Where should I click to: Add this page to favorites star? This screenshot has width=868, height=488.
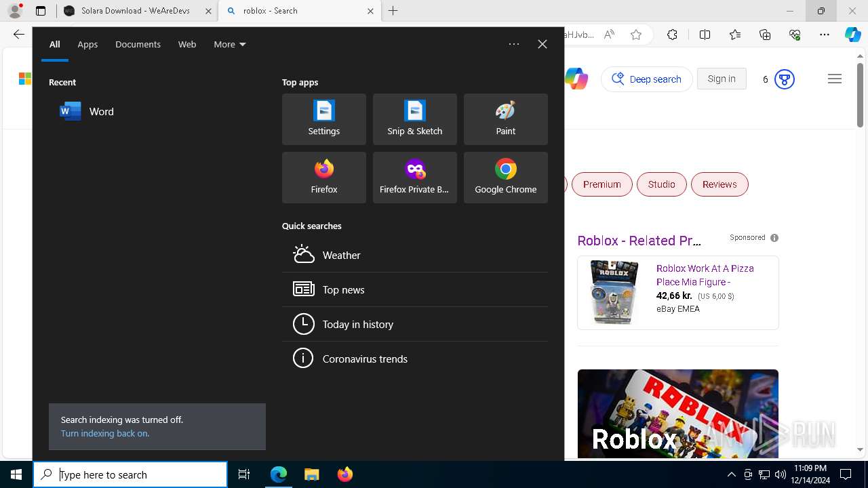[636, 35]
